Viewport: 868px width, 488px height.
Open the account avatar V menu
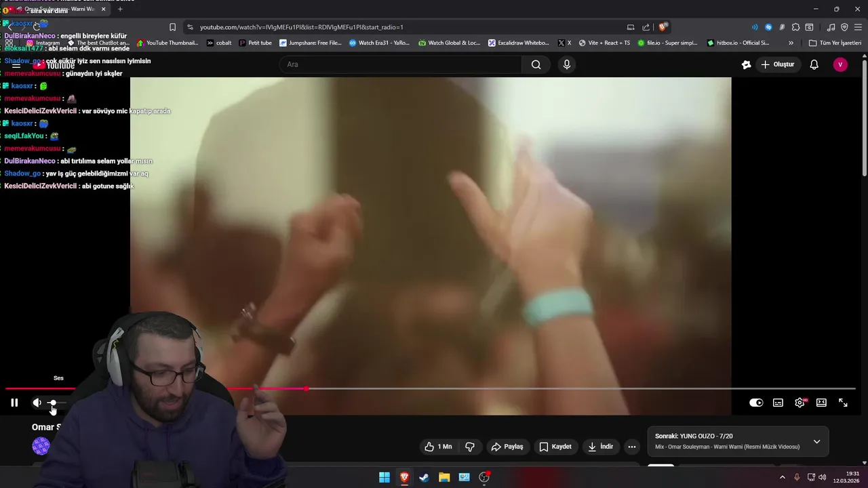click(x=840, y=64)
